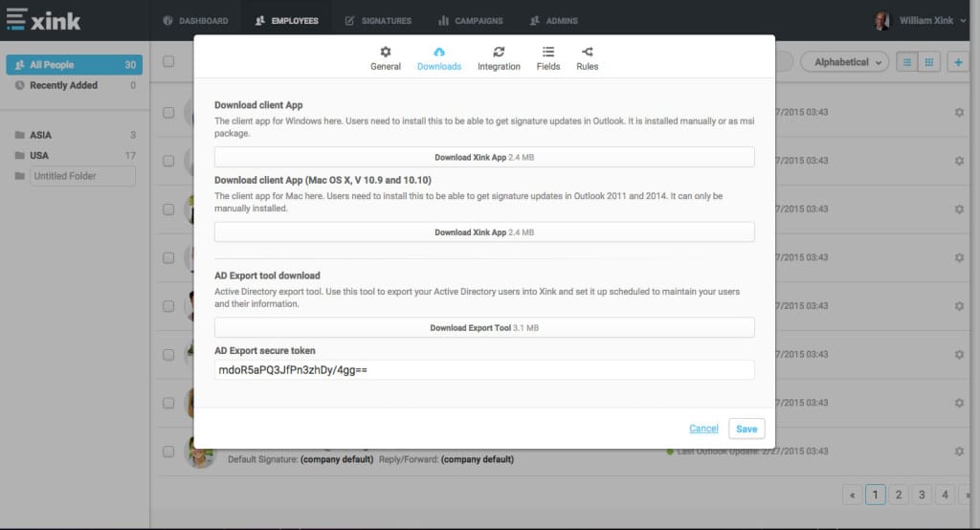Toggle the select-all employees checkbox
Screen dimensions: 980x530
[x=168, y=61]
